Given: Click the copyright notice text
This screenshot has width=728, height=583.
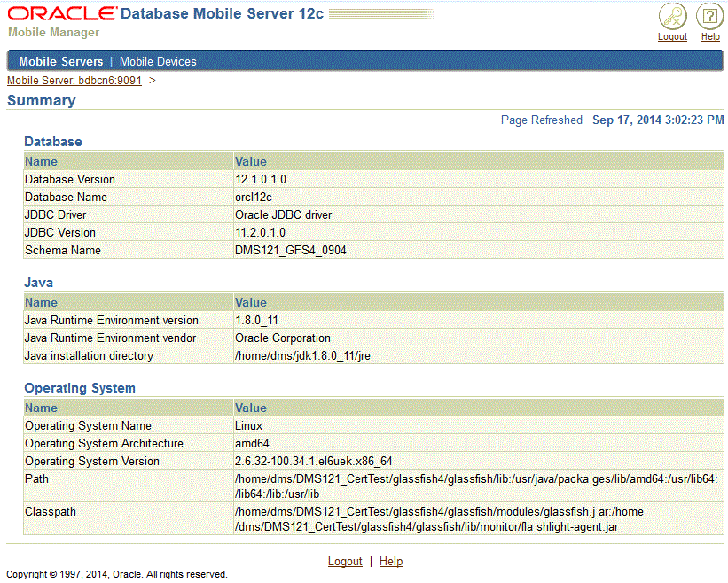Looking at the screenshot, I should [117, 574].
